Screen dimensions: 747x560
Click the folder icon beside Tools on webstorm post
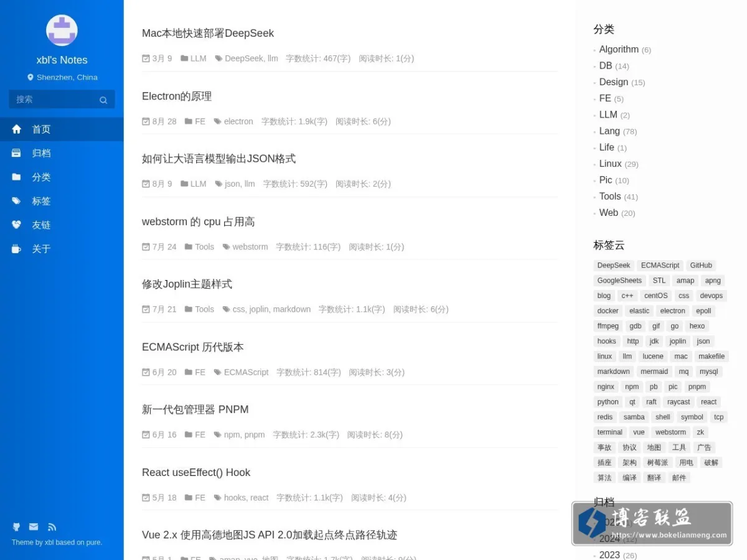tap(189, 247)
